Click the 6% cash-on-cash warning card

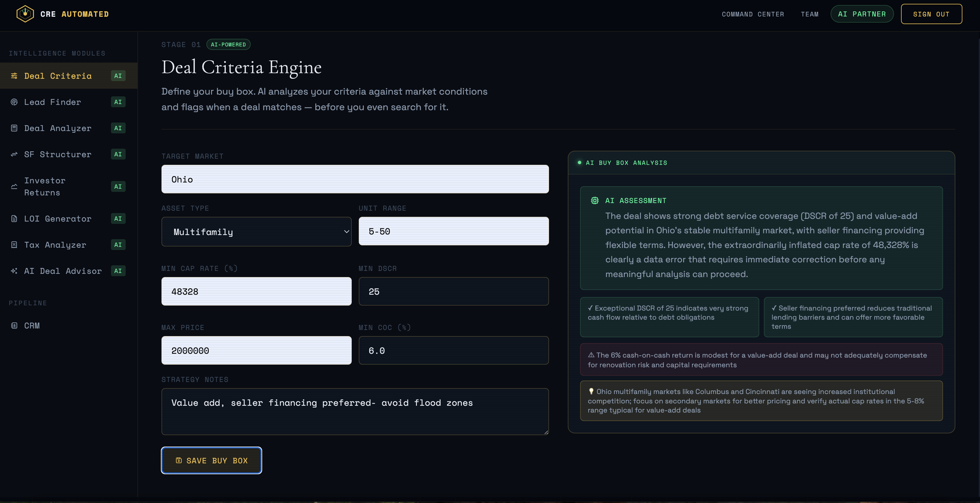761,360
